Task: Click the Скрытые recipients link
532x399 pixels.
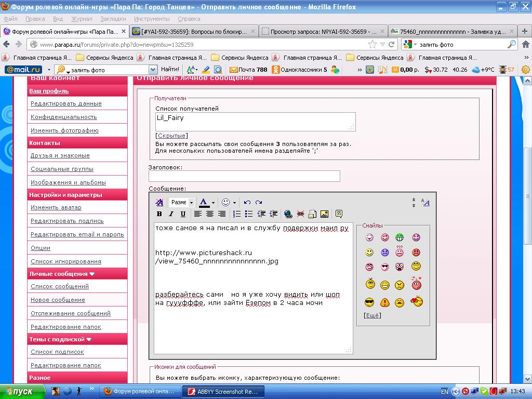Action: point(171,136)
